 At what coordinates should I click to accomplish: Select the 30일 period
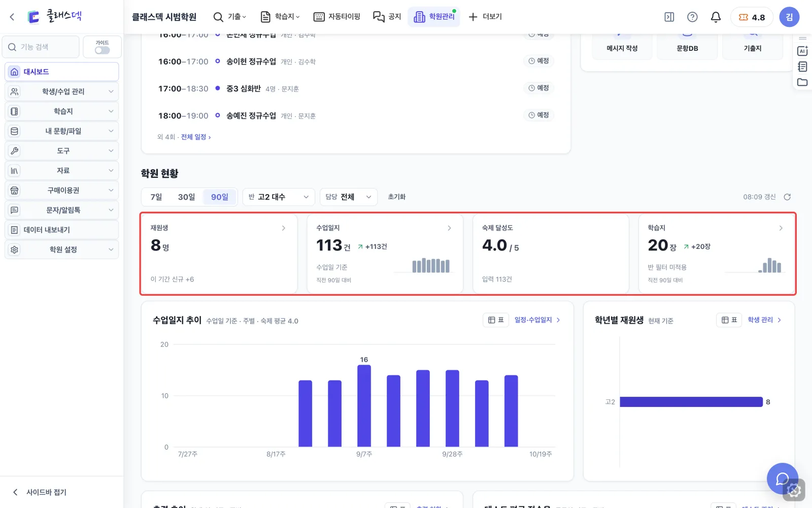click(x=186, y=197)
